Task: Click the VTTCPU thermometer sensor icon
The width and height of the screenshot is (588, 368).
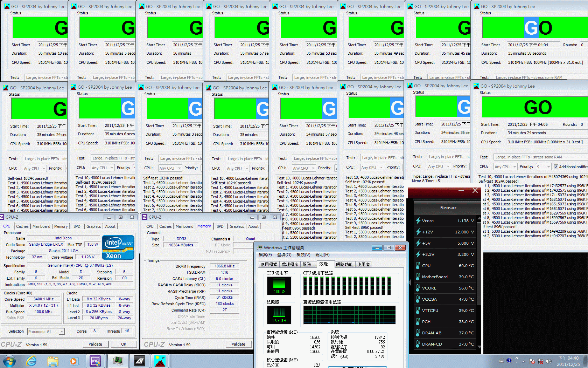Action: [x=418, y=311]
